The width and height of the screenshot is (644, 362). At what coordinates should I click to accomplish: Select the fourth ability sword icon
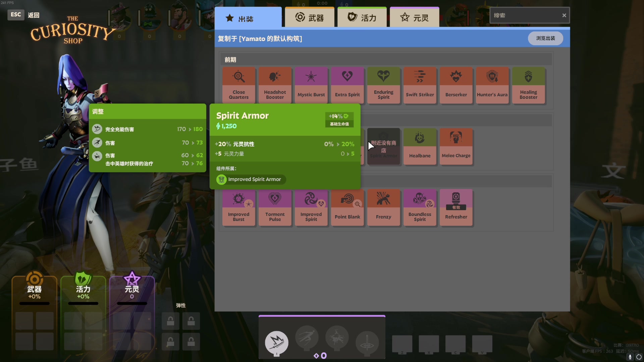[367, 343]
